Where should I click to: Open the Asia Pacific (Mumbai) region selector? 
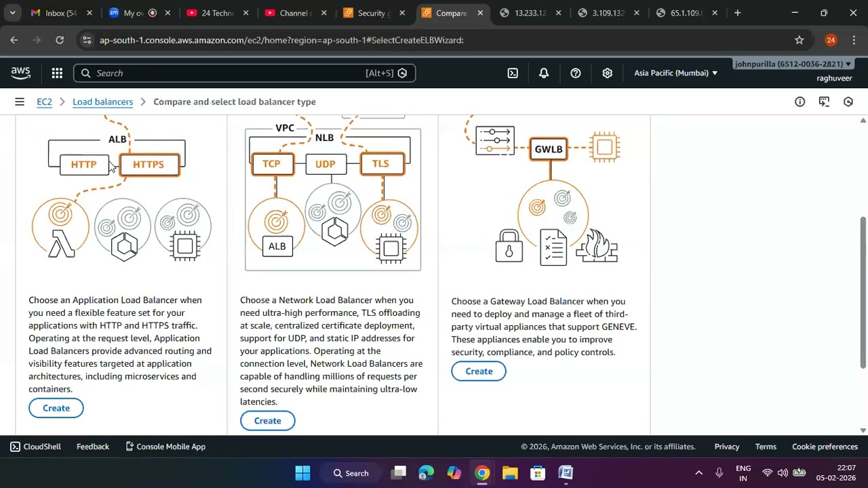(675, 73)
